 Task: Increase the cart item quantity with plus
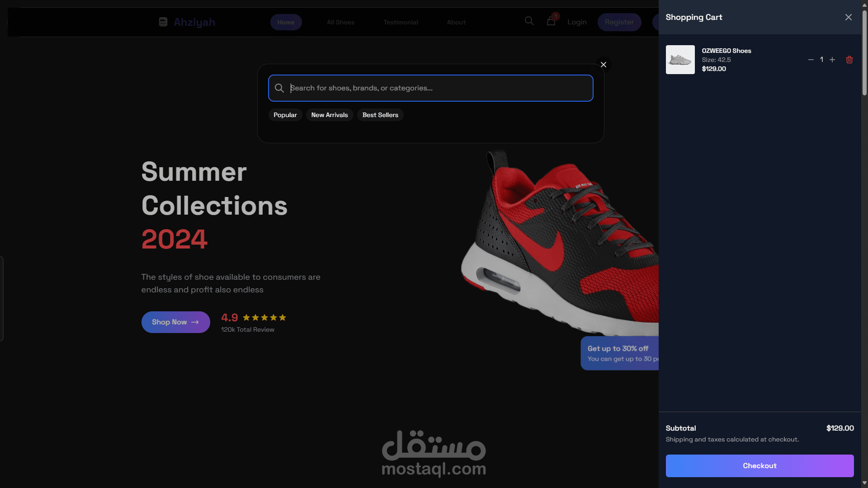coord(832,60)
